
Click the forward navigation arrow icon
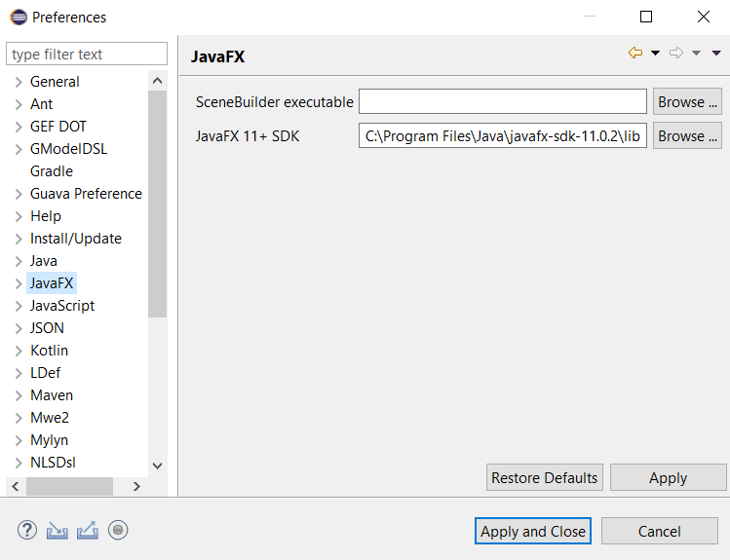(x=676, y=53)
